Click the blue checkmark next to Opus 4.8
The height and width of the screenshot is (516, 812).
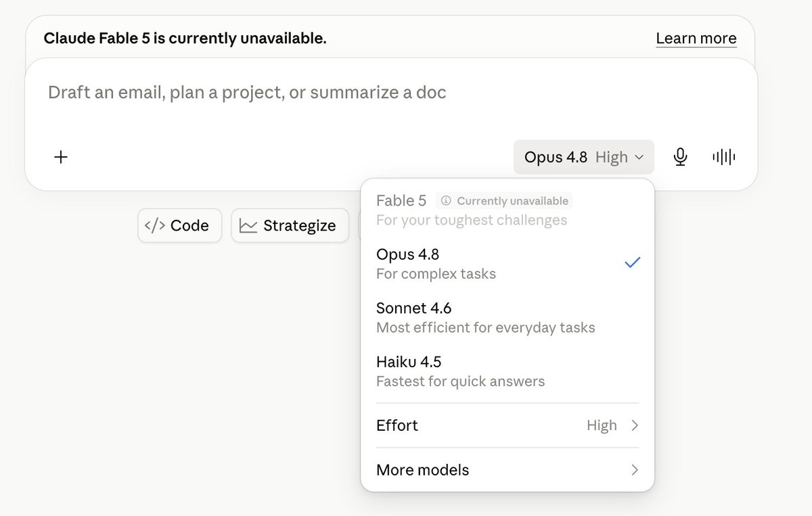tap(632, 262)
